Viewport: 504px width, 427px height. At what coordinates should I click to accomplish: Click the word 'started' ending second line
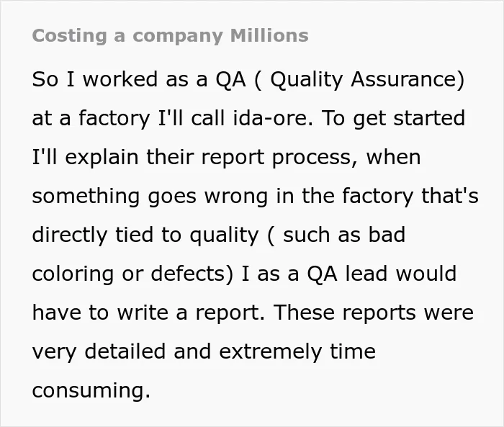point(429,118)
